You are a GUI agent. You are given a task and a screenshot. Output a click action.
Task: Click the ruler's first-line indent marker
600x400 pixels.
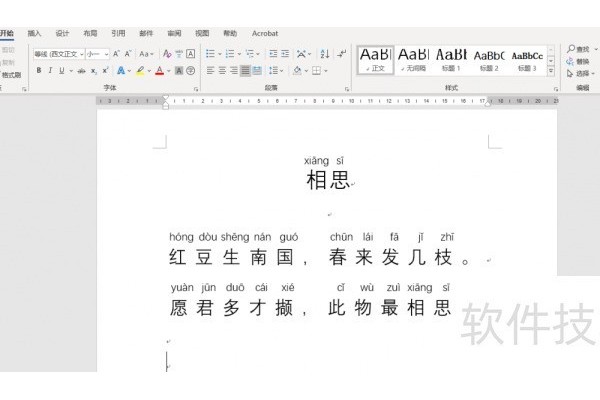pyautogui.click(x=165, y=98)
